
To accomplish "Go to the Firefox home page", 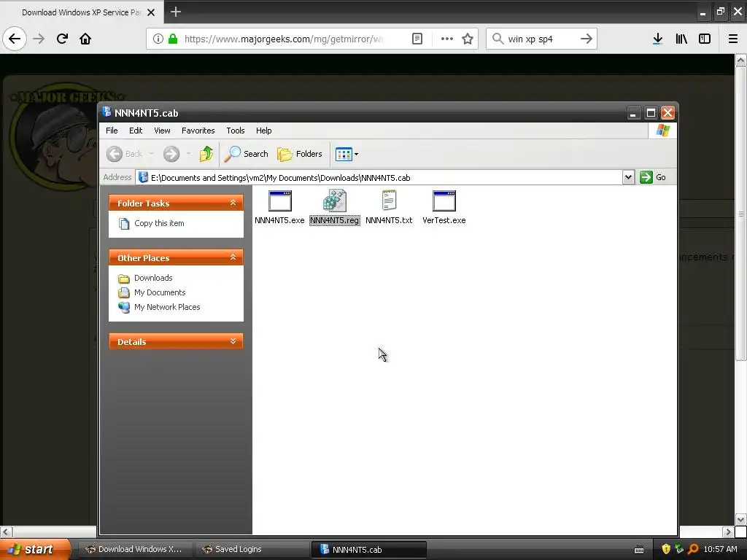I will click(85, 39).
